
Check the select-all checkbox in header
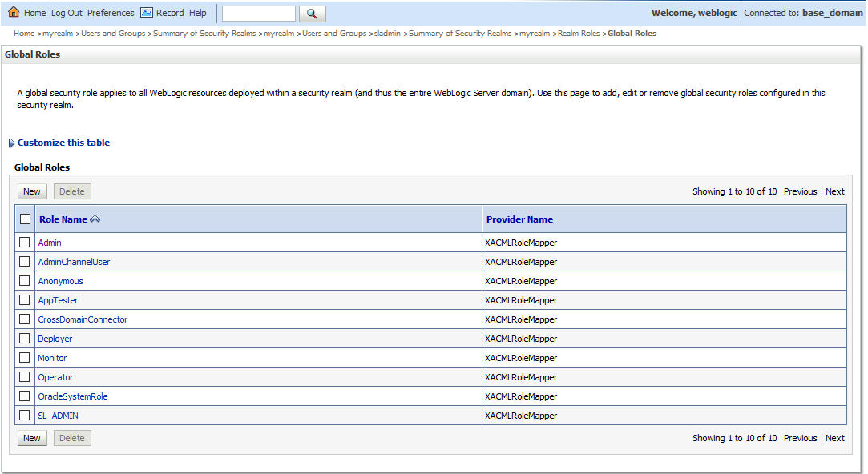pyautogui.click(x=26, y=219)
